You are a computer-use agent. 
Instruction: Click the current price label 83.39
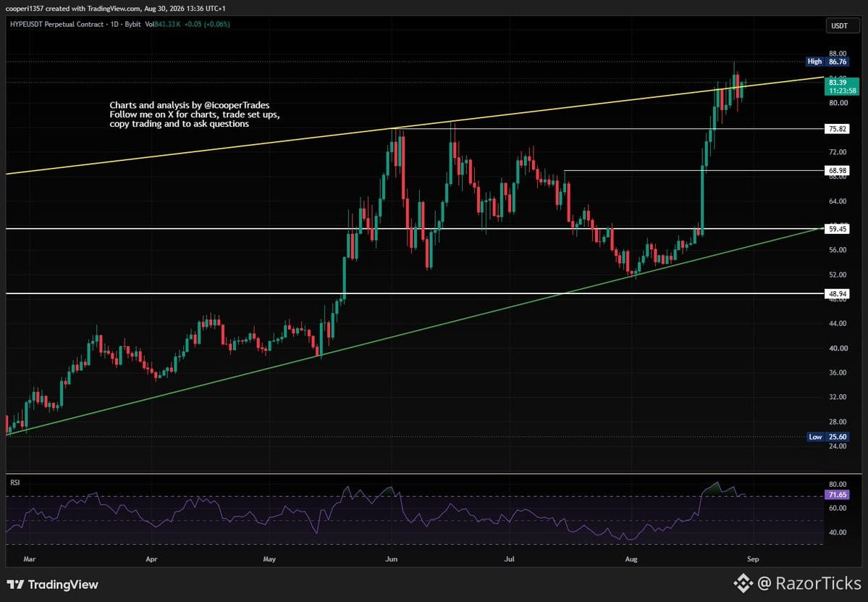841,85
